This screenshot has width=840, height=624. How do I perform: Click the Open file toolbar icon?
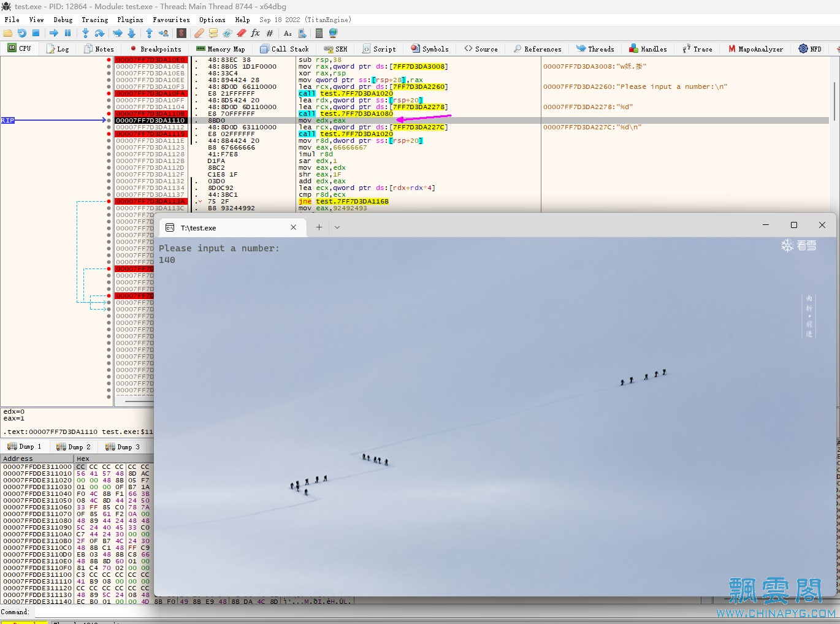pos(8,33)
